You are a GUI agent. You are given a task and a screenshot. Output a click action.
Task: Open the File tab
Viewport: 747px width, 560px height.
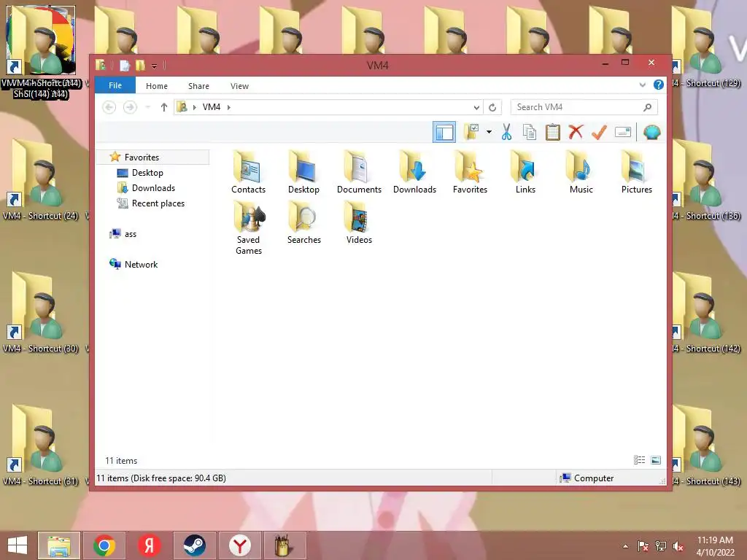115,86
